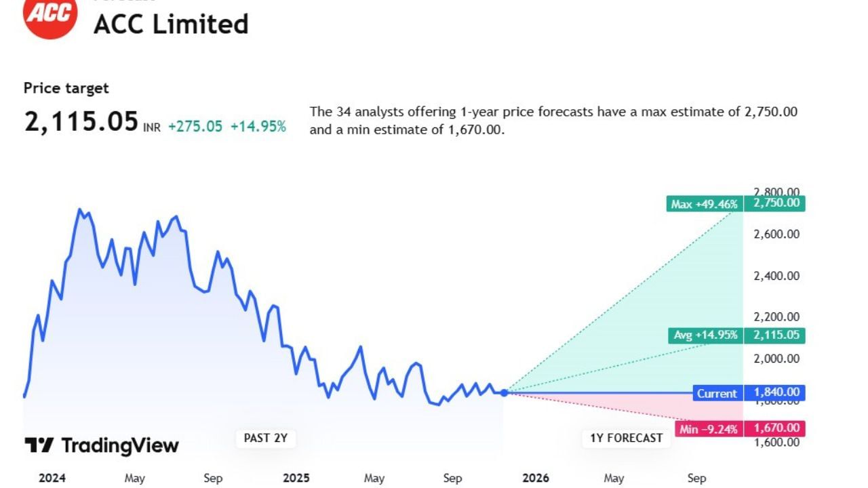Click the blue current price dot on chart
This screenshot has height=488, width=868.
(504, 392)
